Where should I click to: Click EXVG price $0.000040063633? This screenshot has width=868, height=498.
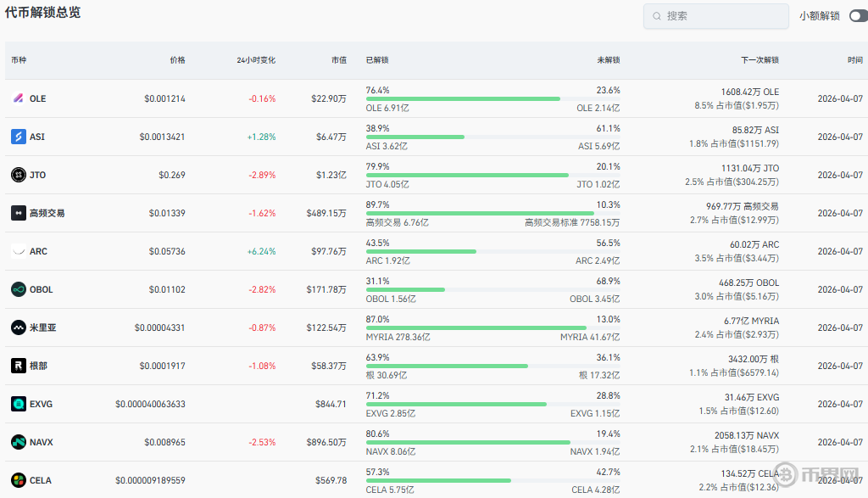(x=150, y=405)
